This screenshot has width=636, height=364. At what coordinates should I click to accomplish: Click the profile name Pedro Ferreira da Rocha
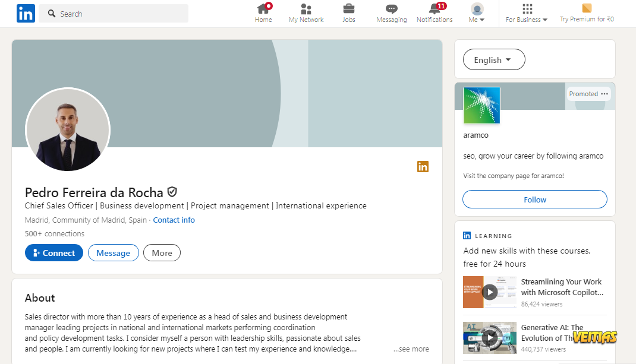(x=94, y=192)
